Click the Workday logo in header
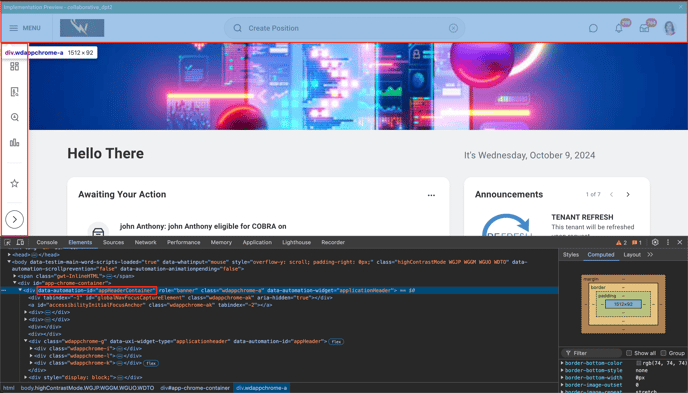Screen dimensions: 688x393 82,28
